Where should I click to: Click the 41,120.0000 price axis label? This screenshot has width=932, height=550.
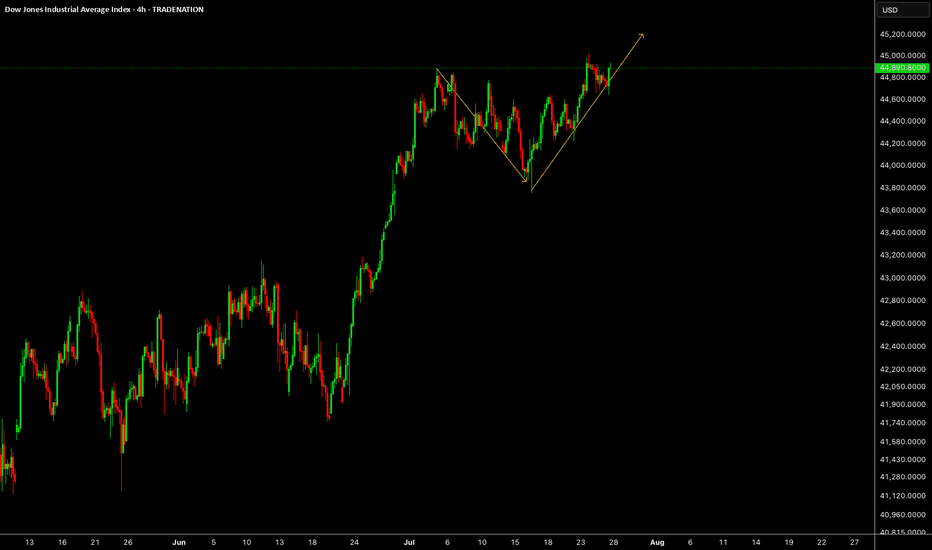[902, 496]
